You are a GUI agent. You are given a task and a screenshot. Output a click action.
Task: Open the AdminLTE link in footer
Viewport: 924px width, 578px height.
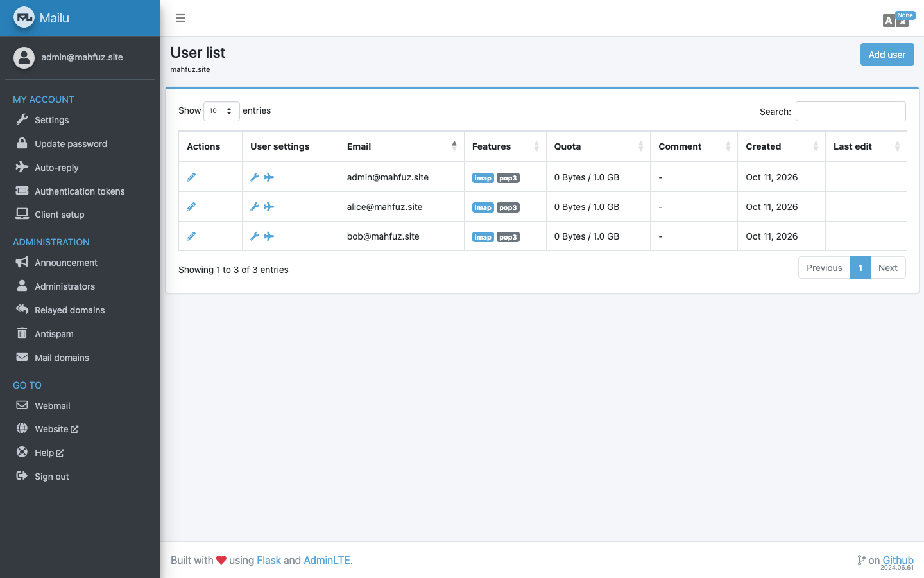327,560
